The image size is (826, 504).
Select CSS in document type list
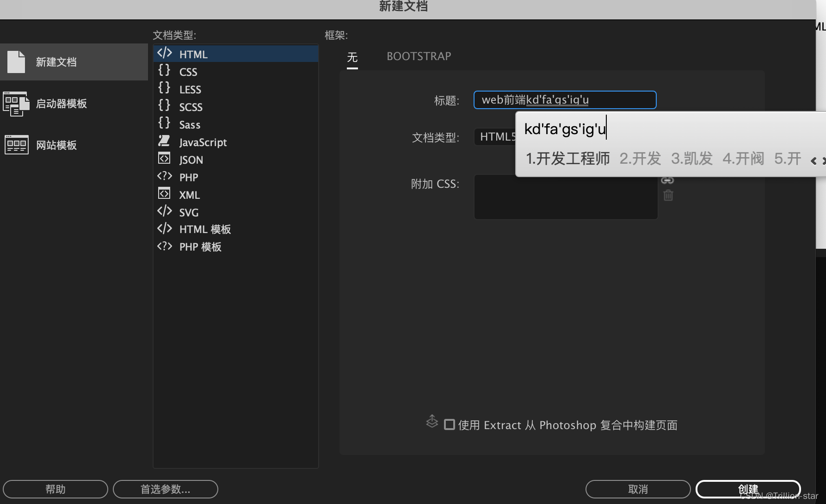click(236, 72)
